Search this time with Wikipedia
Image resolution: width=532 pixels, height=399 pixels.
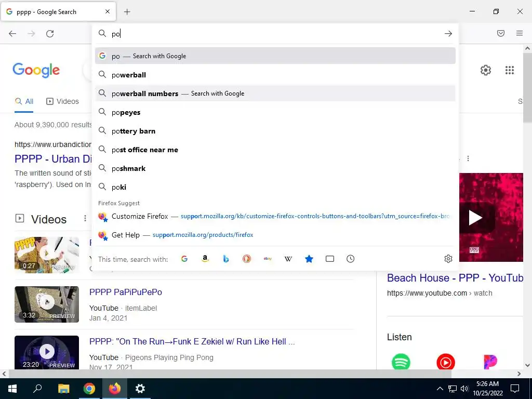288,259
